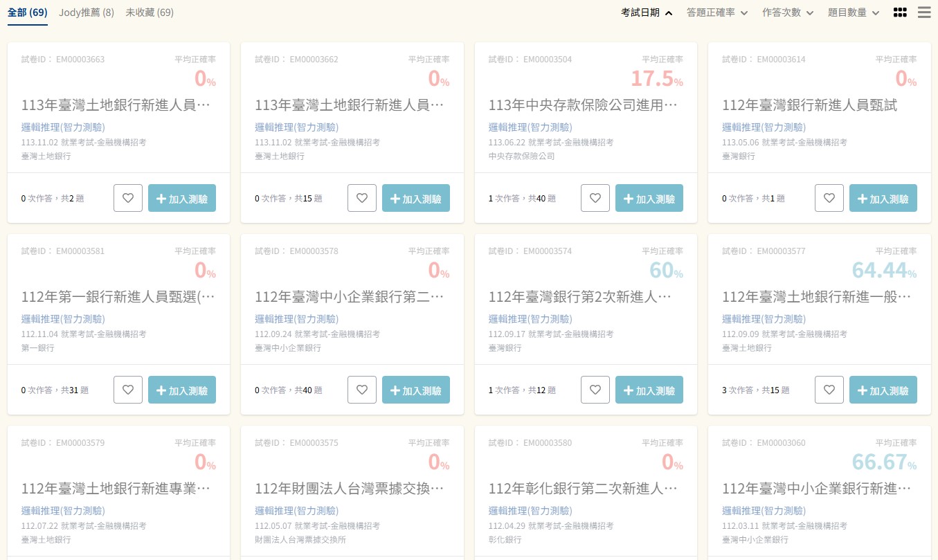Image resolution: width=938 pixels, height=560 pixels.
Task: Click 1 次作答，共12 題 text
Action: click(x=522, y=390)
